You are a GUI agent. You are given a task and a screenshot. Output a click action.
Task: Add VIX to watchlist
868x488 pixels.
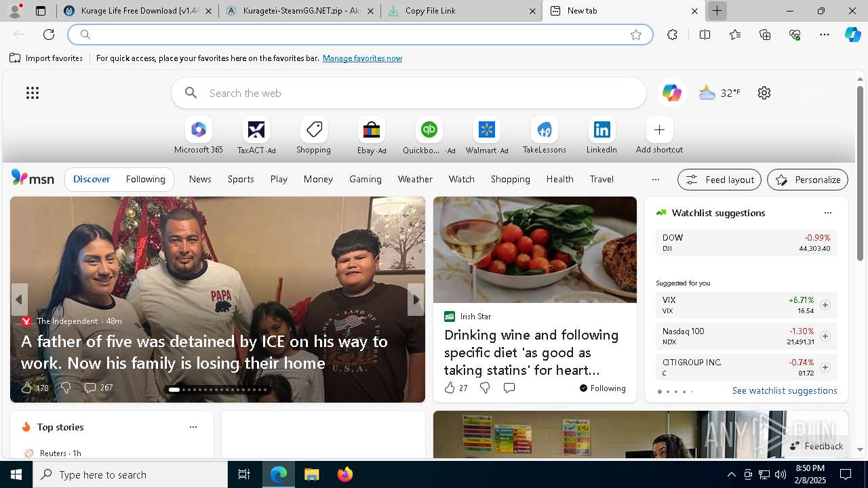[x=825, y=305]
